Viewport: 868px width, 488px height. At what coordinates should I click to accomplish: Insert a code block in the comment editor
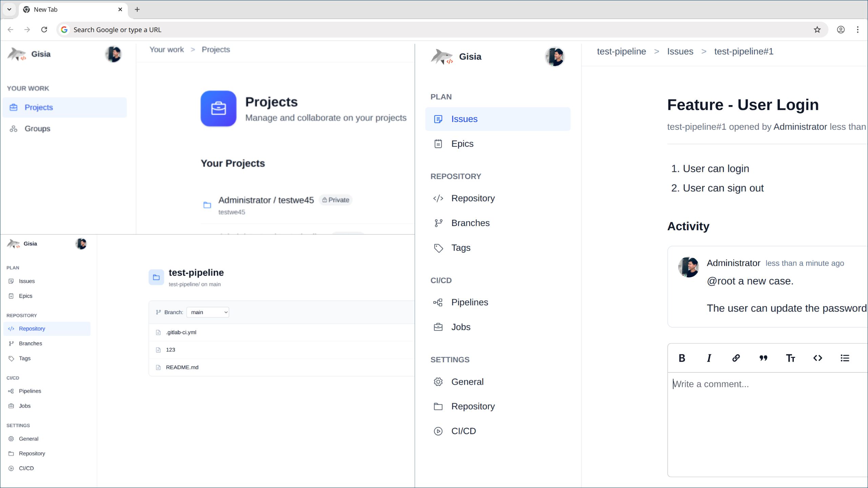click(817, 358)
